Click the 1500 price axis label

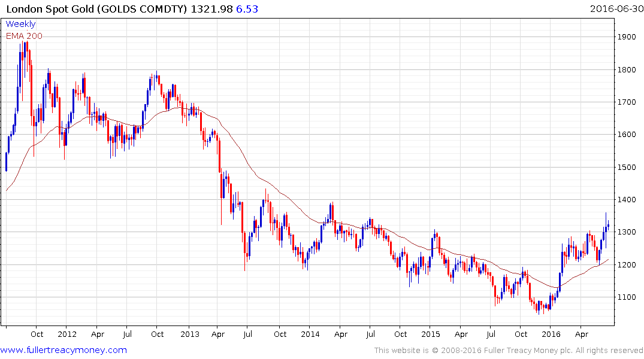pyautogui.click(x=627, y=168)
